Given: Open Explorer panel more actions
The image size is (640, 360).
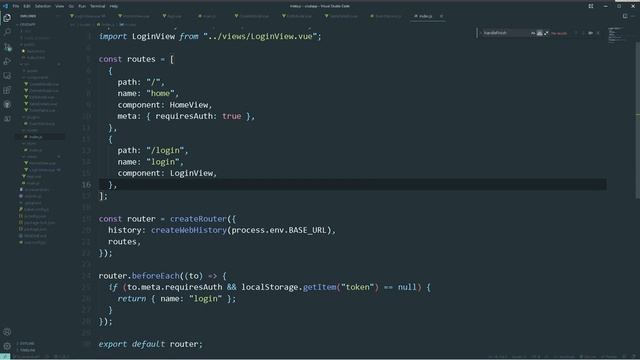Looking at the screenshot, I should pyautogui.click(x=58, y=16).
